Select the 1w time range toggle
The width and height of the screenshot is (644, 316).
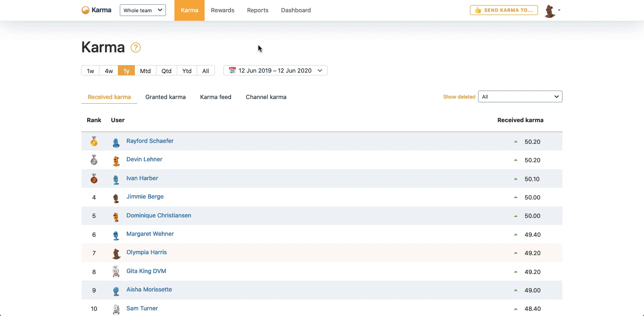click(91, 71)
